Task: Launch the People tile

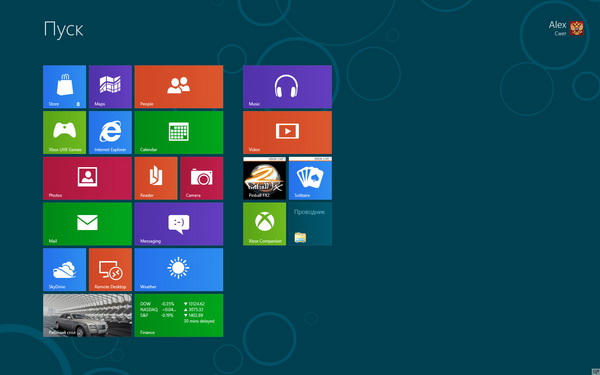Action: click(179, 86)
